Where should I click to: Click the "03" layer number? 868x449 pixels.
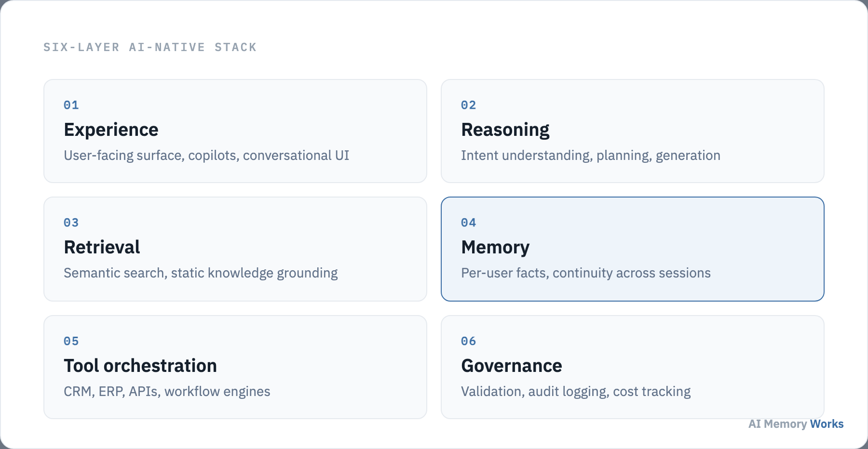(71, 223)
